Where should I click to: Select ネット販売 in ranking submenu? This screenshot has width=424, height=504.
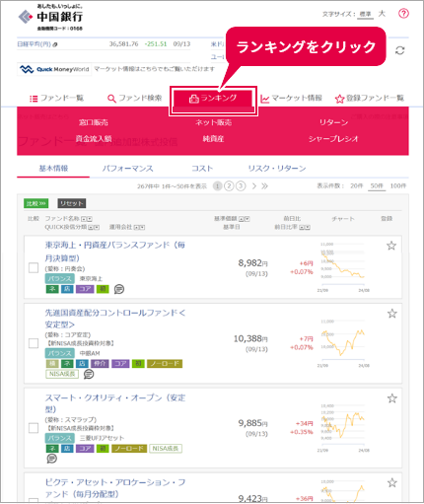pos(213,122)
